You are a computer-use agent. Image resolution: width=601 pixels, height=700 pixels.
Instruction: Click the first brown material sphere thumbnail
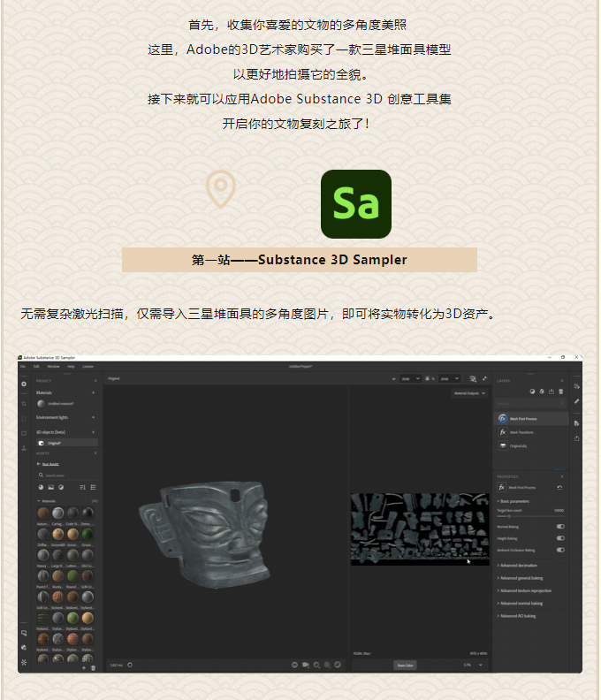click(x=43, y=514)
